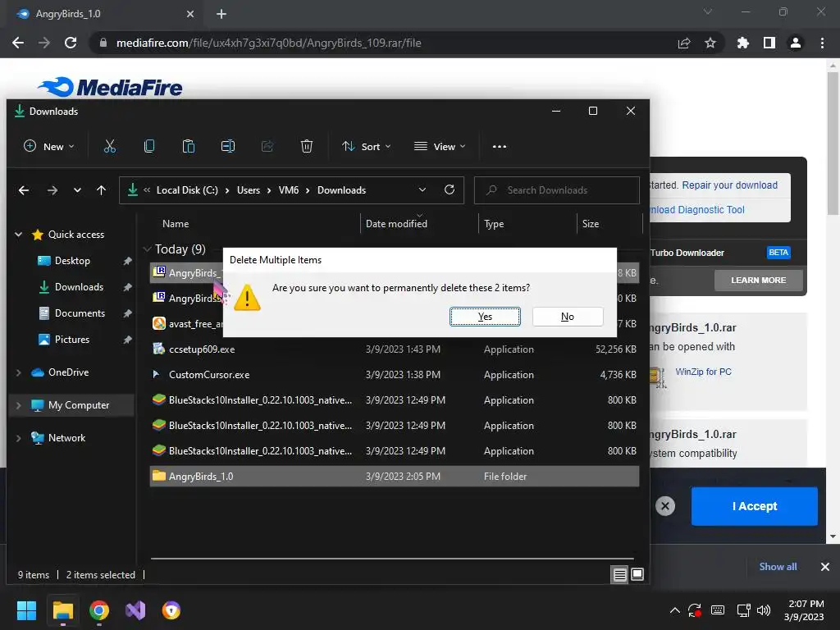Refresh the Downloads folder
The width and height of the screenshot is (840, 630).
click(x=450, y=189)
